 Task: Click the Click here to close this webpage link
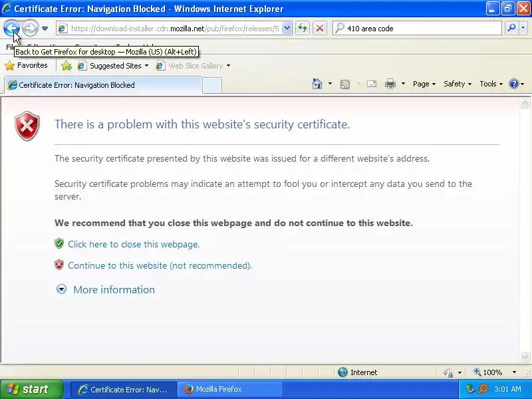click(x=134, y=244)
